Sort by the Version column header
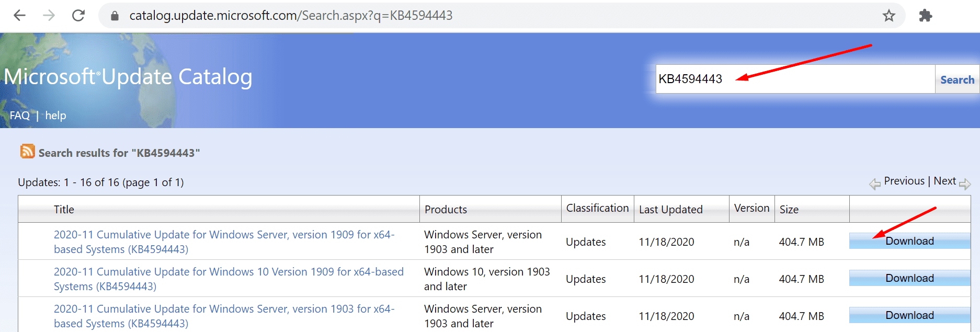This screenshot has height=332, width=980. [751, 208]
